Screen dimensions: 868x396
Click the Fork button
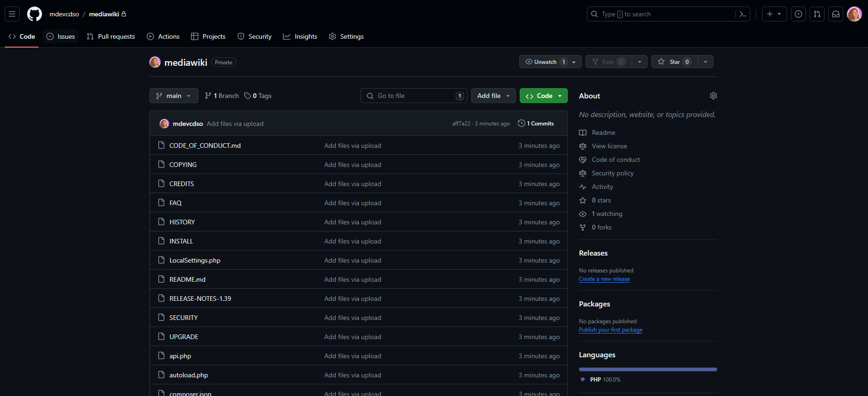(608, 62)
